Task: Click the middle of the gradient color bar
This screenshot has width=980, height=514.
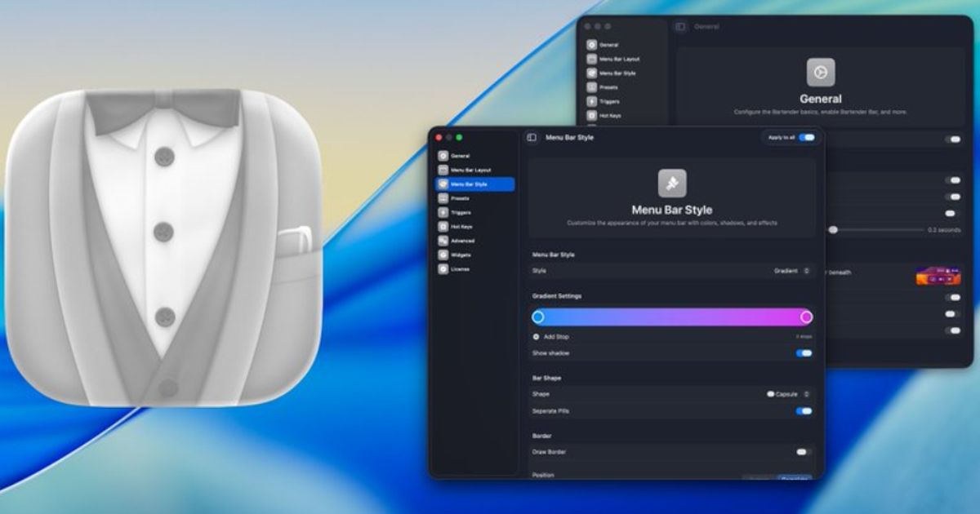Action: coord(672,317)
